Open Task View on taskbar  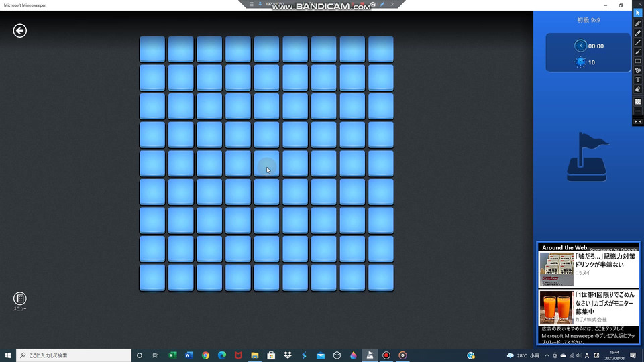(155, 355)
